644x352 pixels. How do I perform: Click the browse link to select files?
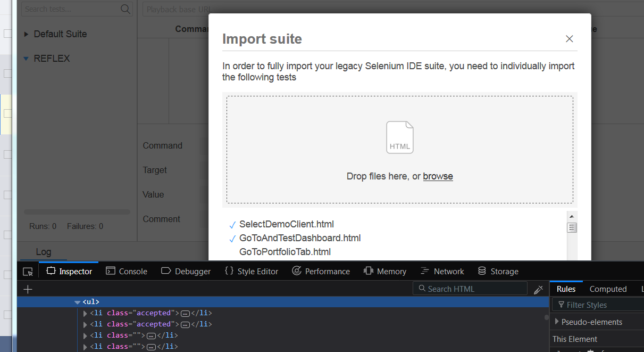pyautogui.click(x=438, y=176)
